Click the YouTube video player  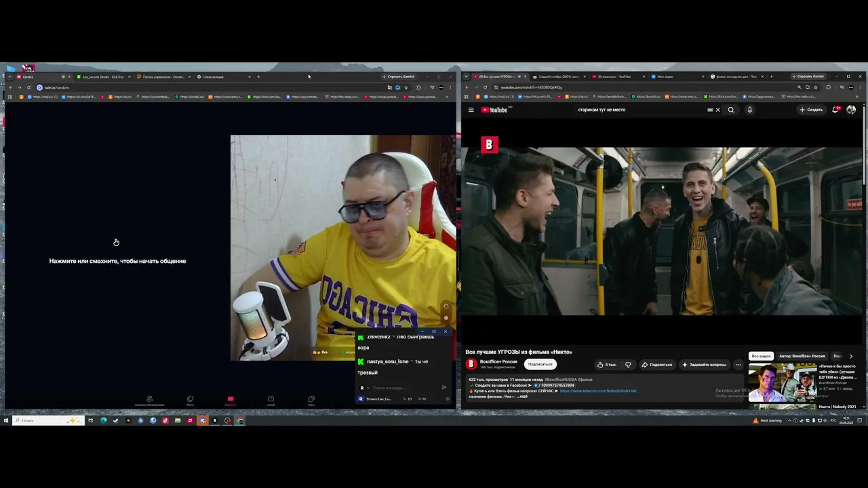coord(663,231)
